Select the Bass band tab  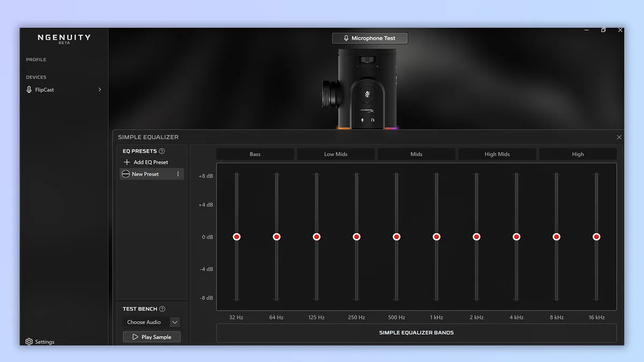pos(255,154)
